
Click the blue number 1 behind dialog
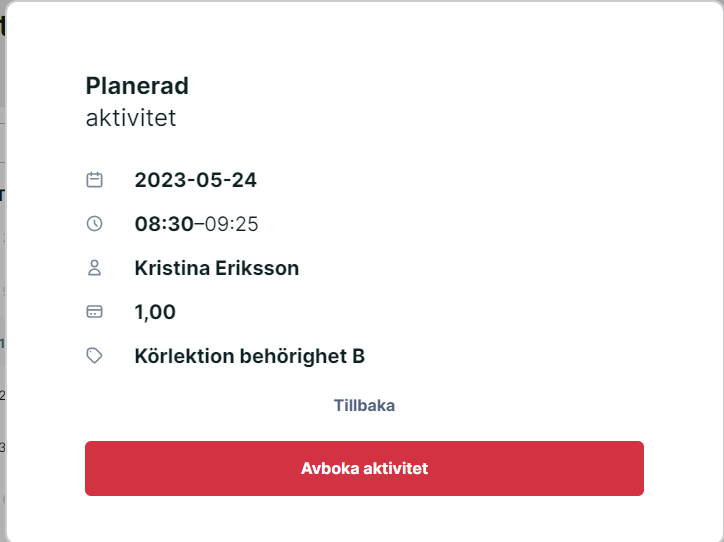tap(2, 343)
